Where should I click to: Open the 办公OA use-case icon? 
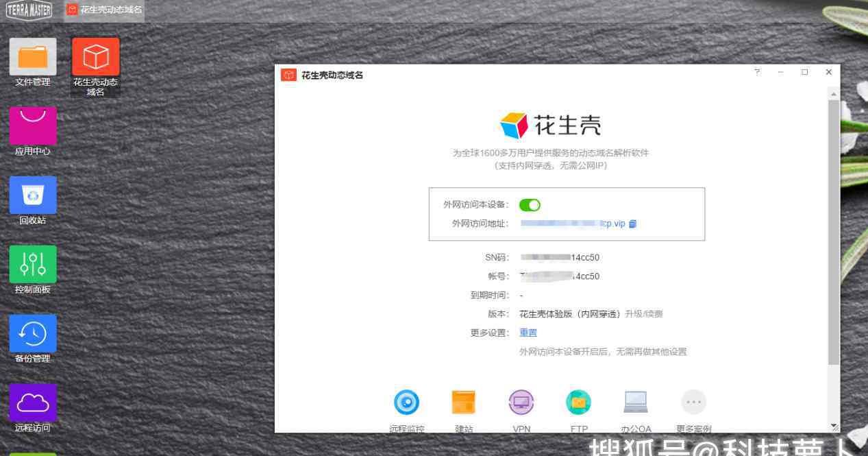point(636,403)
